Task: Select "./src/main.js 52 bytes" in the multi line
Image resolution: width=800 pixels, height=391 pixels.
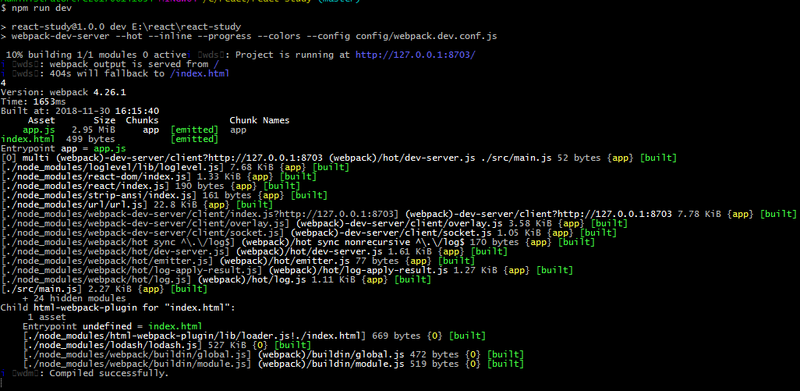Action: click(x=542, y=158)
